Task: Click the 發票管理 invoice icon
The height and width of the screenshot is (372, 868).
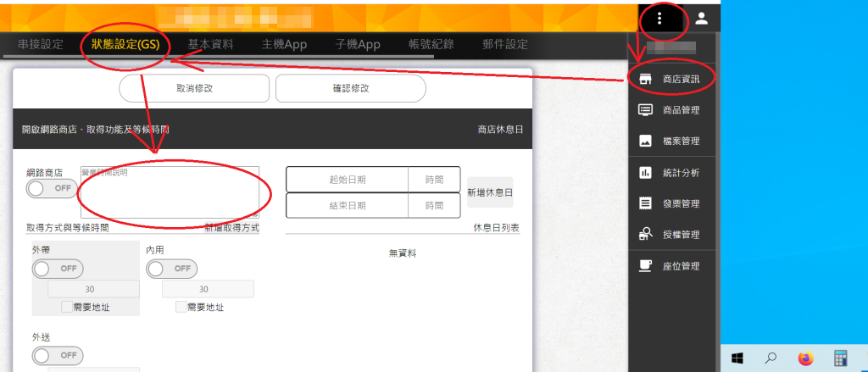Action: pyautogui.click(x=645, y=203)
